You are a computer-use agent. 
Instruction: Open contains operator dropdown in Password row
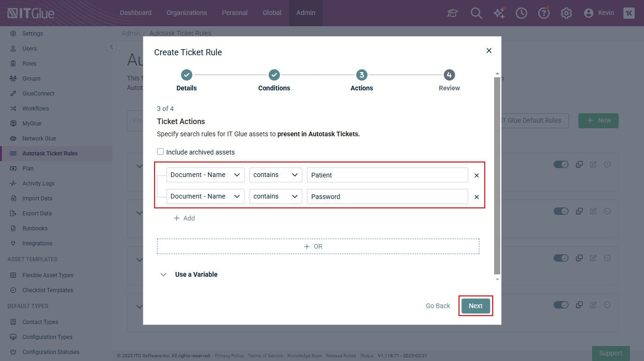click(x=276, y=197)
